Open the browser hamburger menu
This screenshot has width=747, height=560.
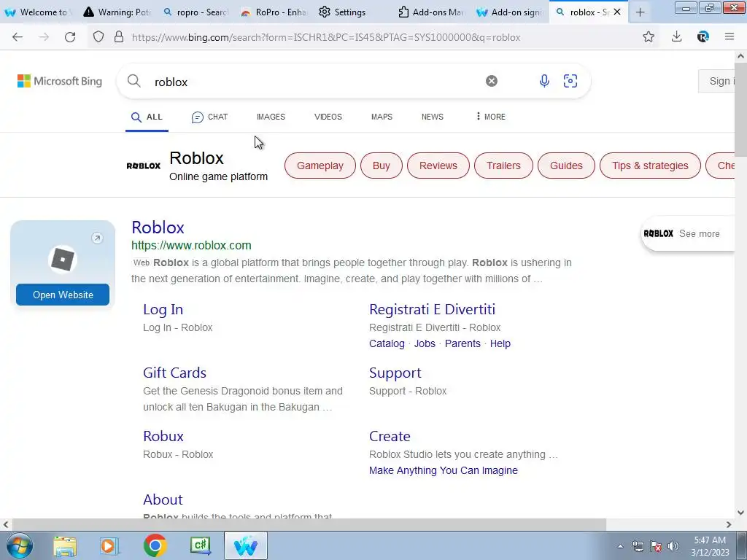pos(729,36)
